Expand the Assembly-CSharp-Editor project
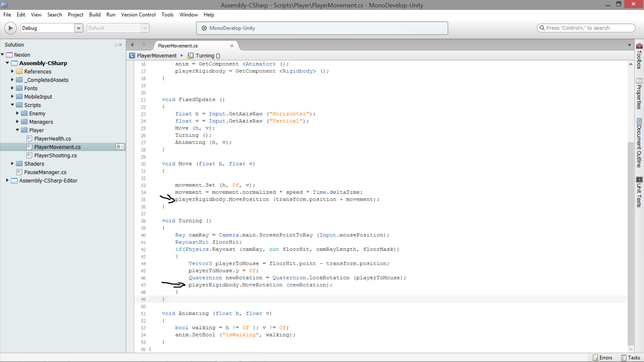Screen dimensions: 644x362 click(7, 180)
